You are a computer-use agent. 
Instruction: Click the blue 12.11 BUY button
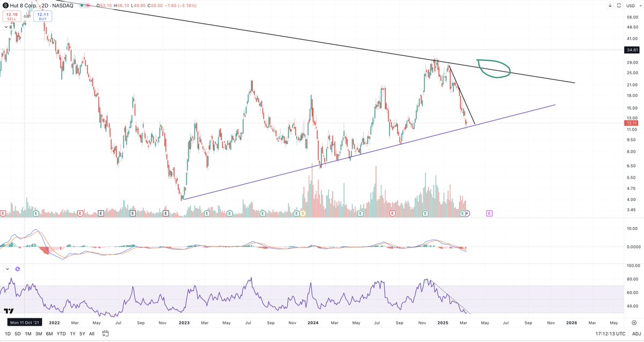pos(43,16)
